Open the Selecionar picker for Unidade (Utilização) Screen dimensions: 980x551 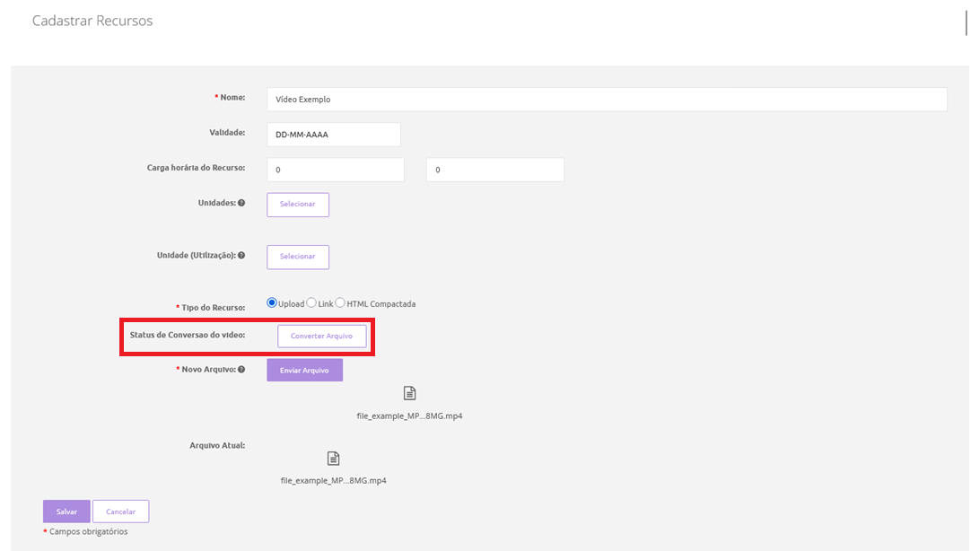pos(298,257)
